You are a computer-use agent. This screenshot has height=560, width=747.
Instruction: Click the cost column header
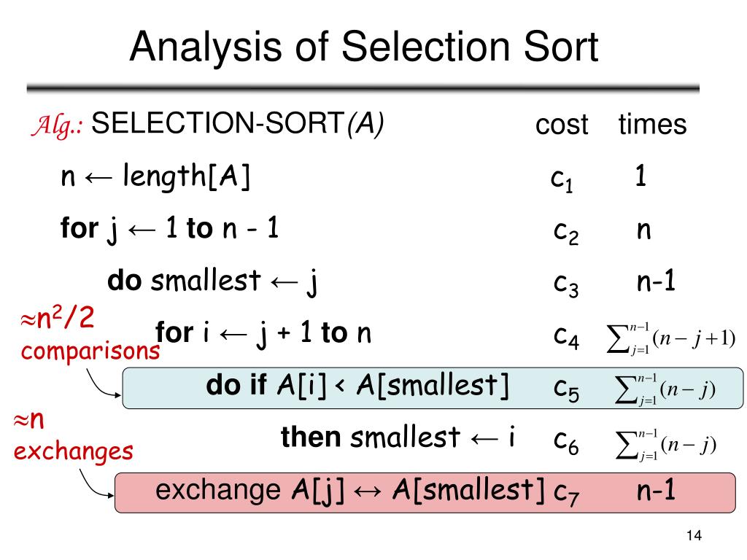pyautogui.click(x=562, y=125)
